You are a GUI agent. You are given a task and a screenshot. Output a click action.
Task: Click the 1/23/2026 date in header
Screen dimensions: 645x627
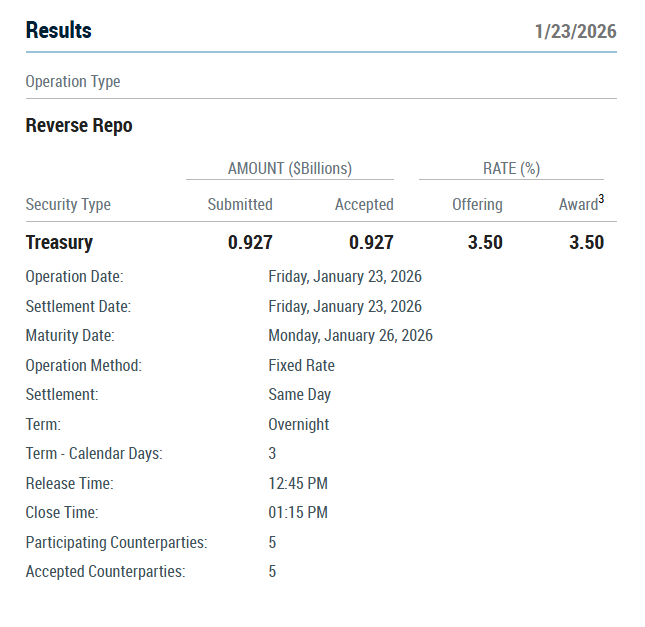coord(575,32)
